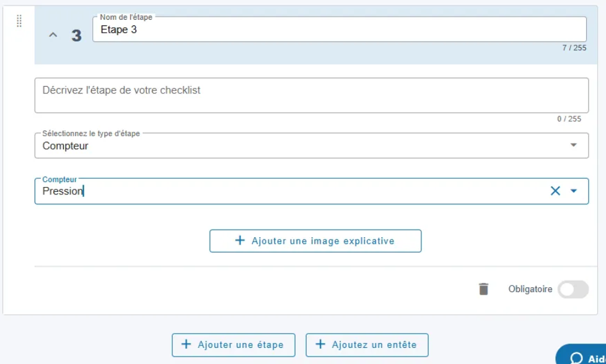Click the Ajouter une étape button
Screen dimensions: 606x364
tap(234, 345)
